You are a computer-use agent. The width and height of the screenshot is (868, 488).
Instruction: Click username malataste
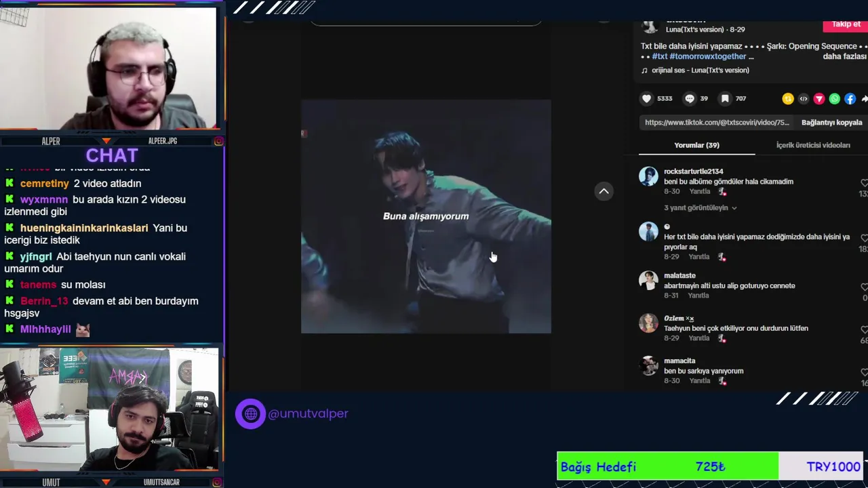coord(679,276)
